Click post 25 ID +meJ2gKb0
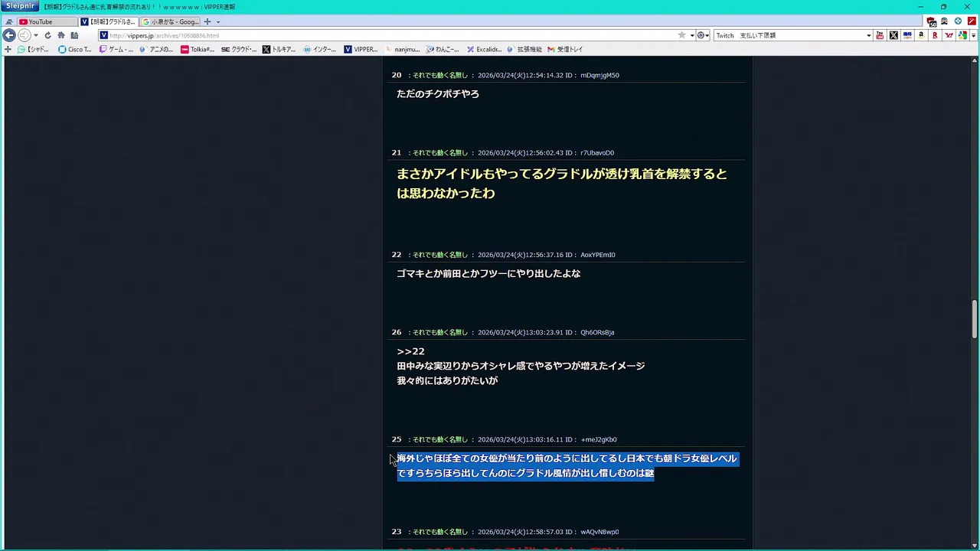 (599, 439)
